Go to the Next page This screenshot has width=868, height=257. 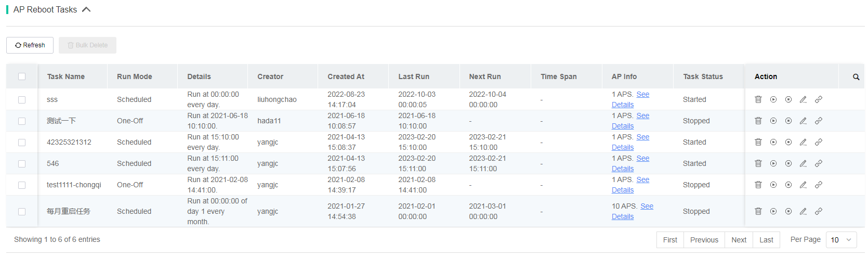click(739, 240)
